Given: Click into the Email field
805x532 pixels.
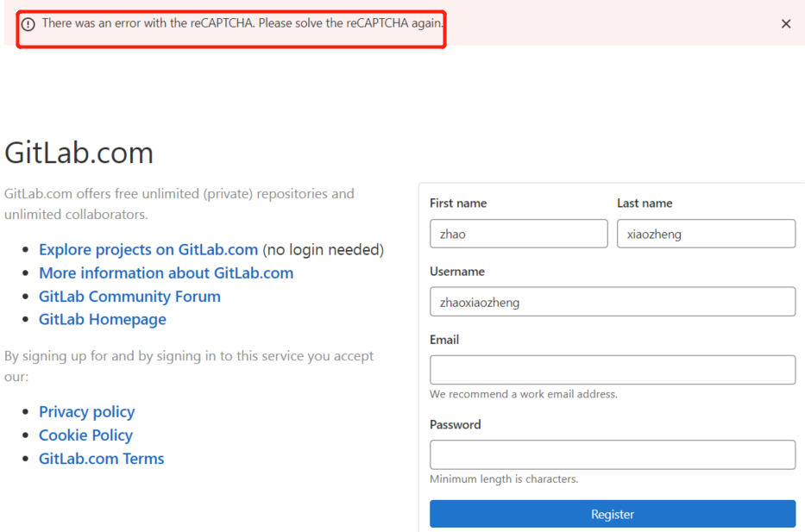Looking at the screenshot, I should pyautogui.click(x=613, y=370).
